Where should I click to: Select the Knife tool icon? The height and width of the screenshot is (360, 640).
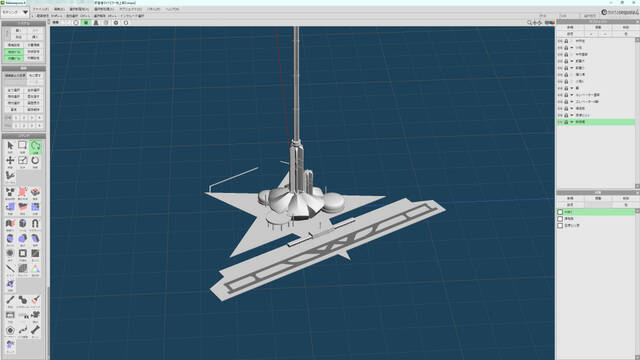[x=10, y=269]
